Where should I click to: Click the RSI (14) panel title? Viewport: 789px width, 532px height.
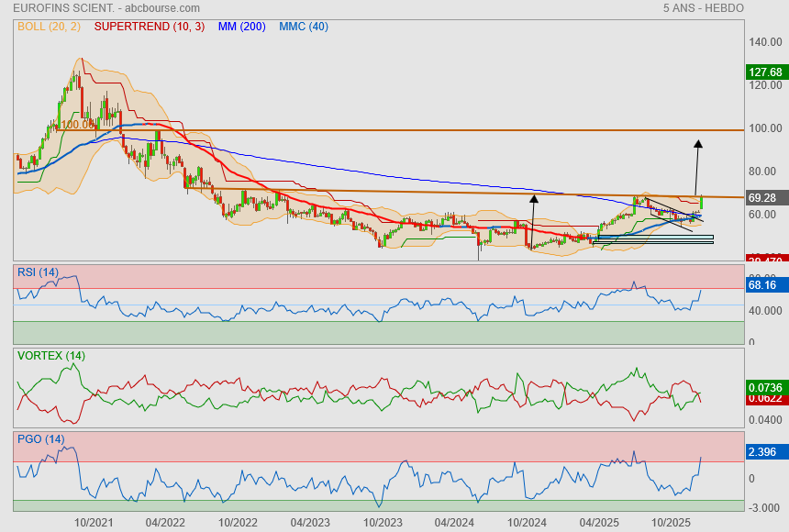(x=38, y=272)
